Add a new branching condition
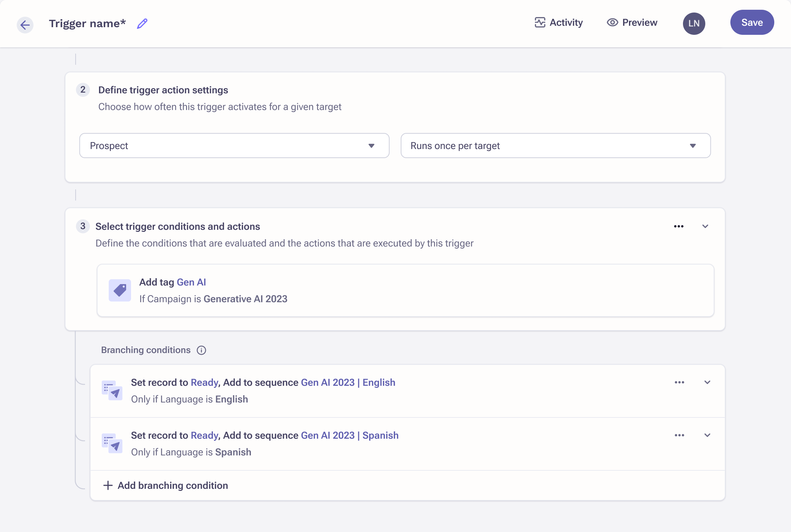The image size is (791, 532). pos(166,485)
